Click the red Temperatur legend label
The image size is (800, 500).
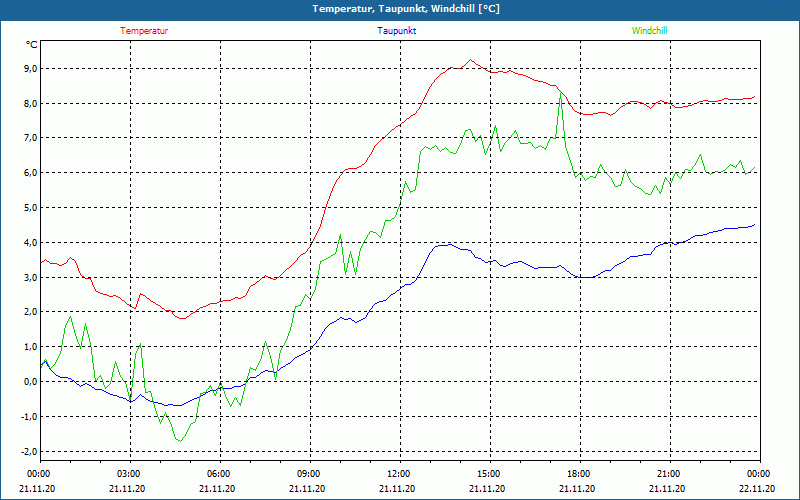click(144, 31)
